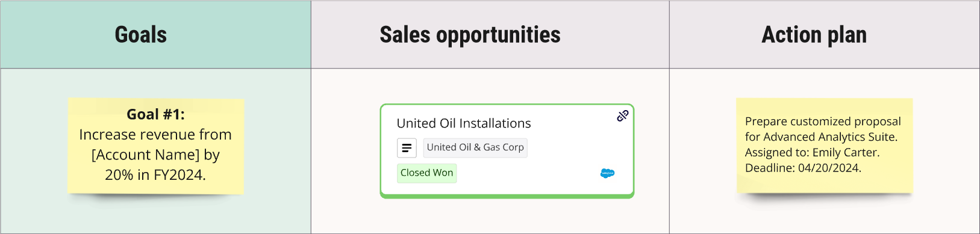
Task: Click the "Deadline: 04/20/2024" line
Action: pyautogui.click(x=803, y=168)
